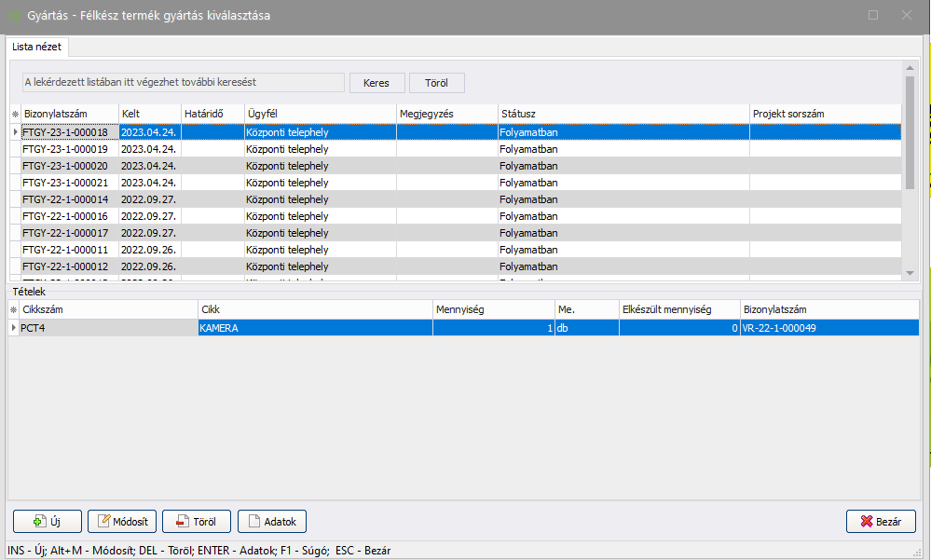Open Adatok with the document icon
This screenshot has height=560, width=931.
point(271,521)
